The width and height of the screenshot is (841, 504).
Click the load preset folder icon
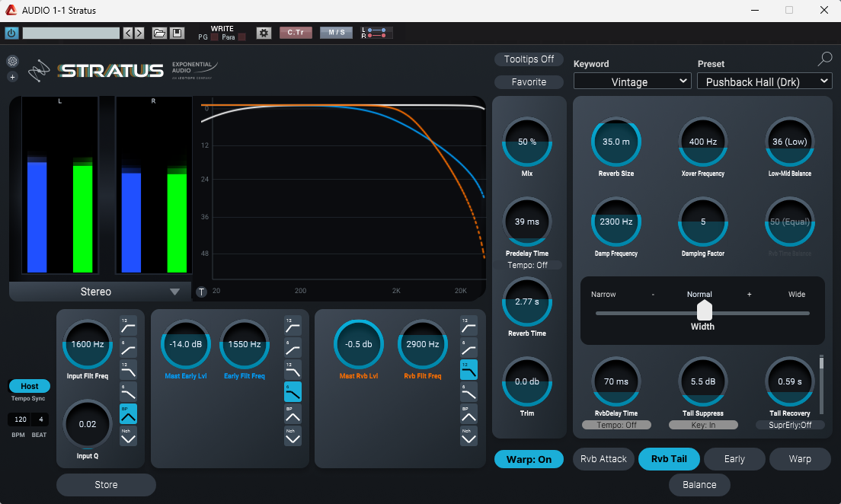[158, 33]
